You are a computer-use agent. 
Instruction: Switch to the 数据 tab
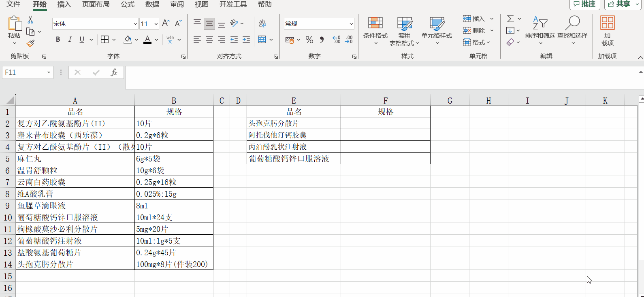tap(152, 4)
